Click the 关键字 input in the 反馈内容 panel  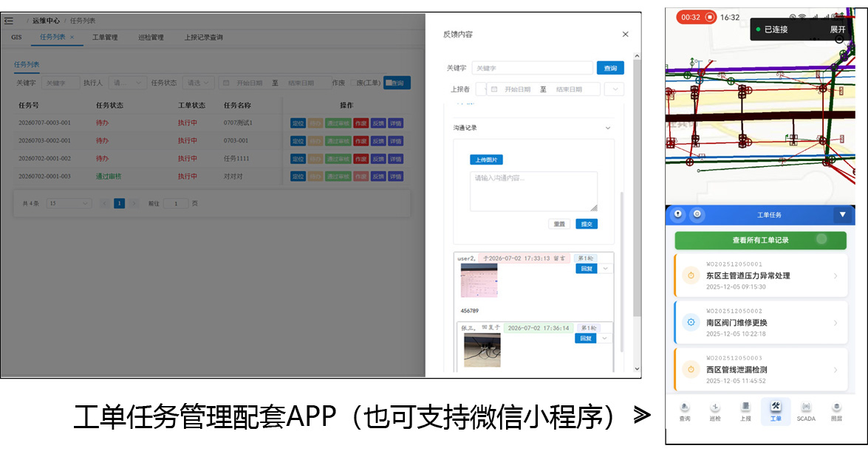click(x=532, y=68)
